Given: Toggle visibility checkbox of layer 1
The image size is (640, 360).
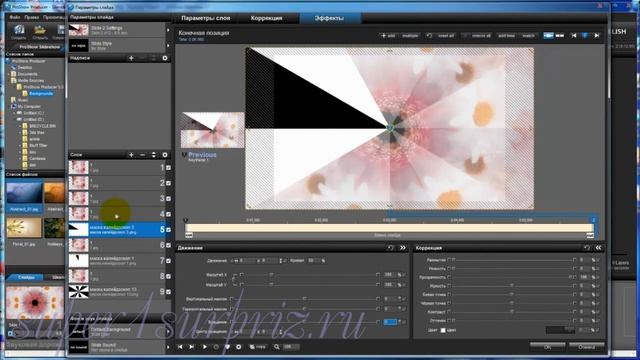Looking at the screenshot, I should (x=168, y=168).
